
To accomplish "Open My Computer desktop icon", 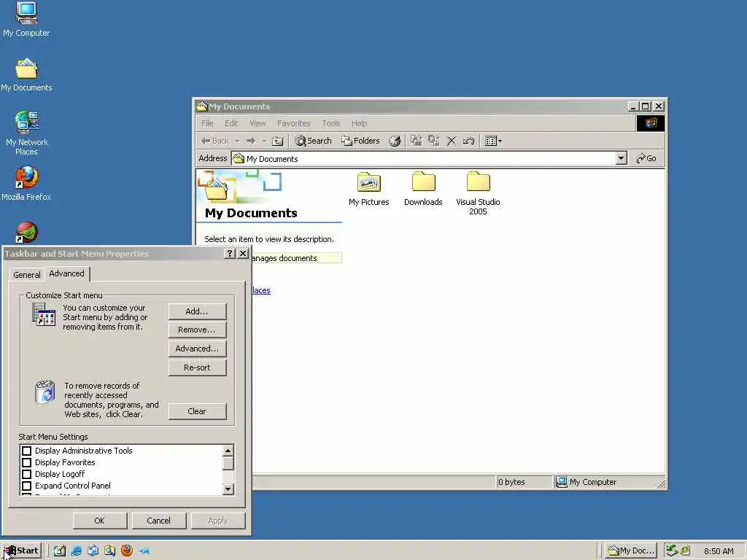I will [x=26, y=19].
